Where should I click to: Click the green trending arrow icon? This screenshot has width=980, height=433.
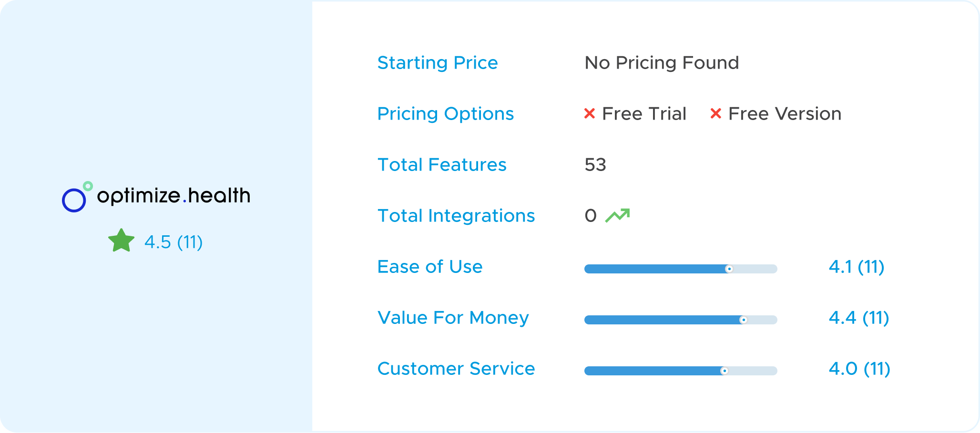click(618, 215)
